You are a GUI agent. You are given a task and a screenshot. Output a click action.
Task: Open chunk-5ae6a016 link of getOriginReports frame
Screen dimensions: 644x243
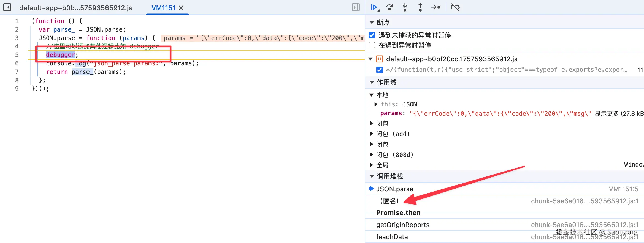[x=585, y=225]
